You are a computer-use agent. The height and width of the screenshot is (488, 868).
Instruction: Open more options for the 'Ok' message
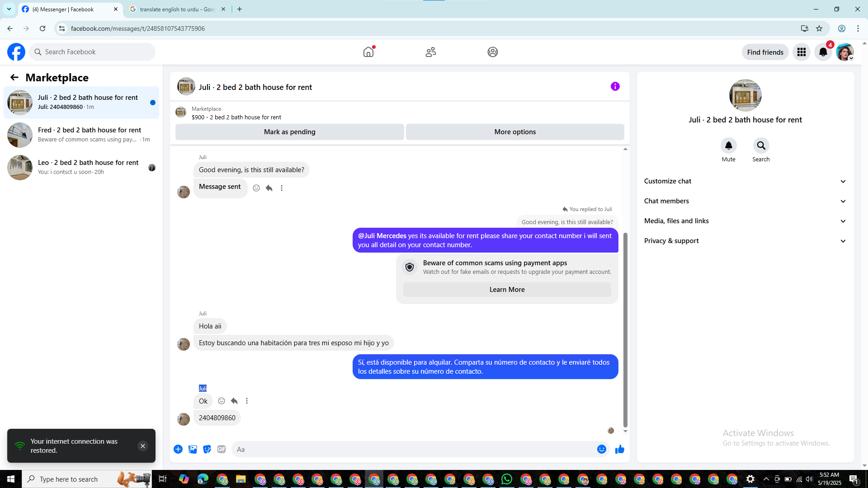click(247, 401)
